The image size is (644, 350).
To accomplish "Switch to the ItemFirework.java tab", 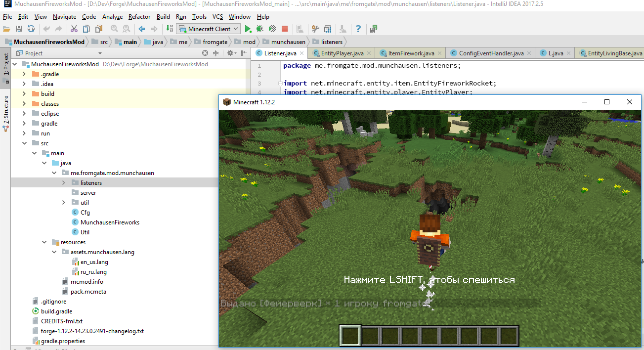I will [x=411, y=53].
